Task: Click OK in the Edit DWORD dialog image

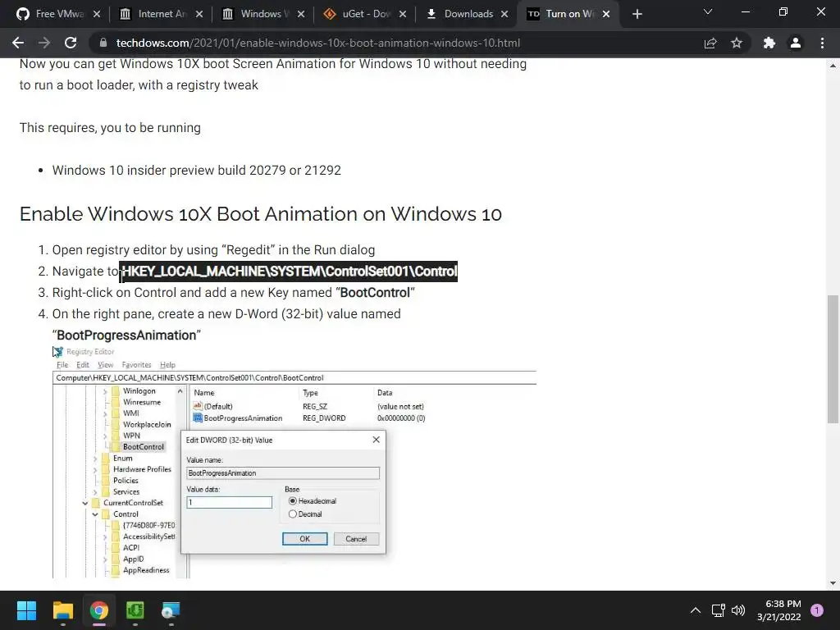Action: tap(305, 539)
